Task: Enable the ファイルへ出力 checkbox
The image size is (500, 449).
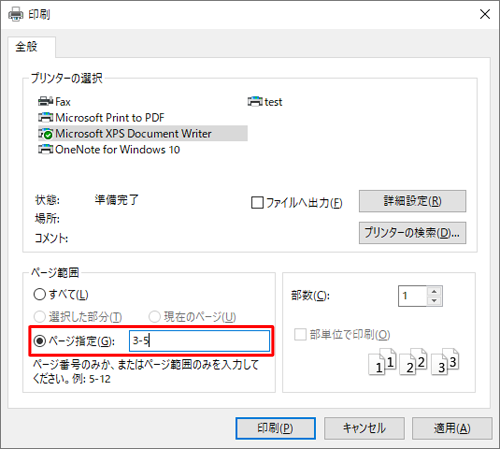Action: pos(257,202)
